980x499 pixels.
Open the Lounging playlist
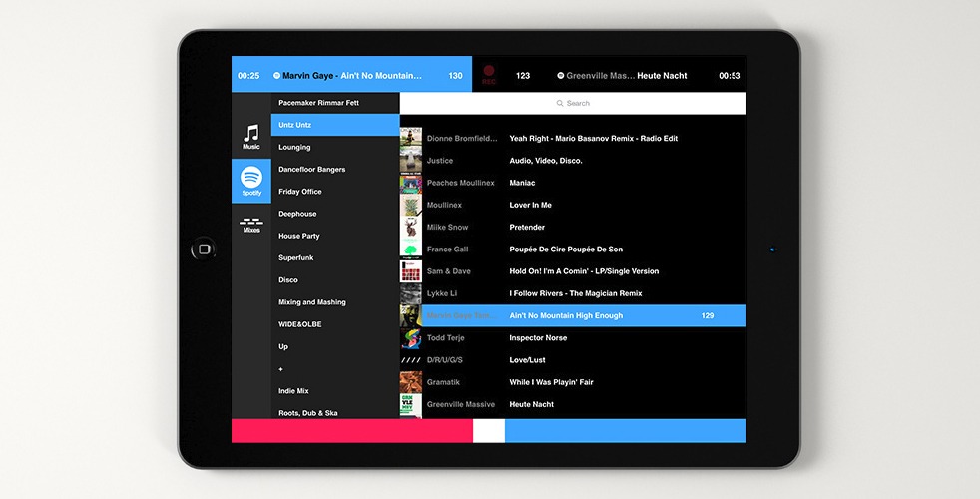tap(335, 147)
